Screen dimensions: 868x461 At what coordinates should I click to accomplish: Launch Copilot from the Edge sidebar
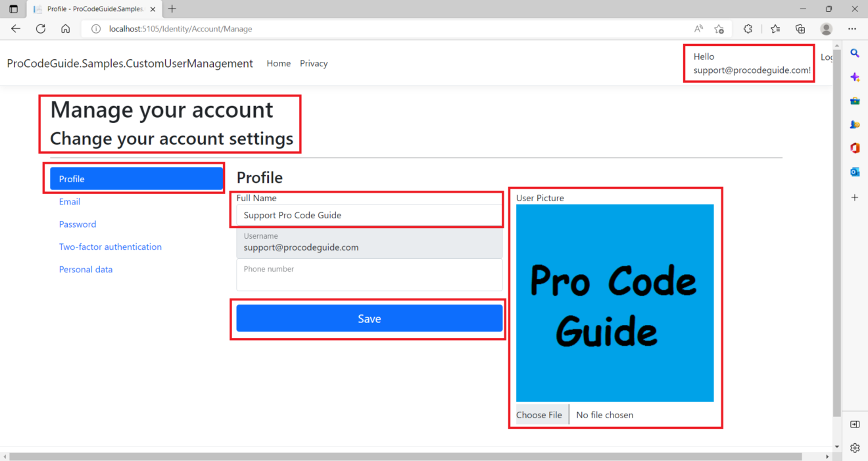(x=855, y=77)
